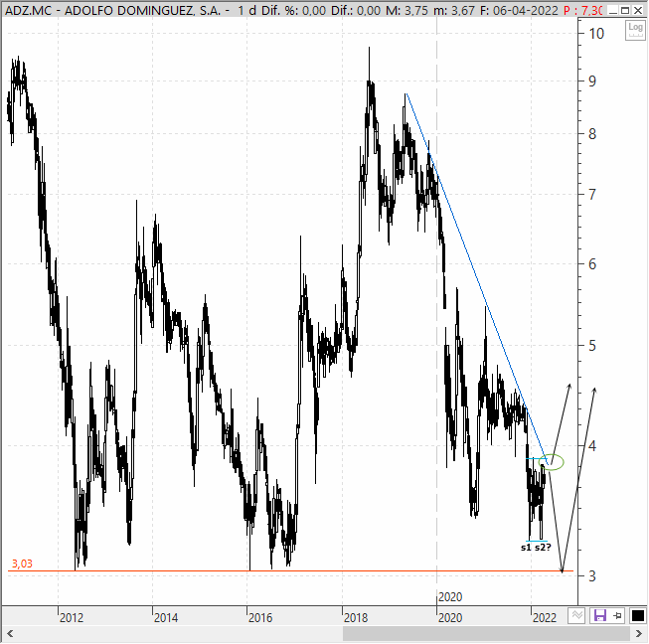Click the horizontal scrollbar right arrow

pos(639,633)
